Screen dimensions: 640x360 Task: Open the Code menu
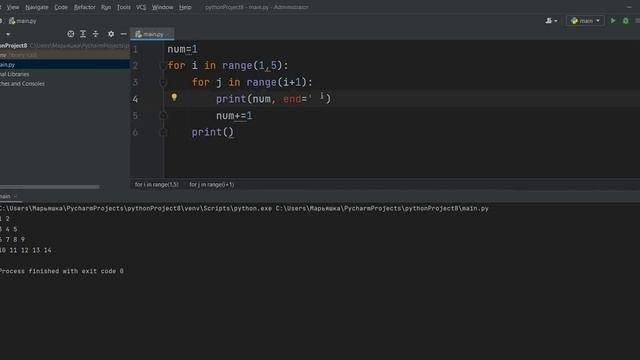click(x=61, y=7)
